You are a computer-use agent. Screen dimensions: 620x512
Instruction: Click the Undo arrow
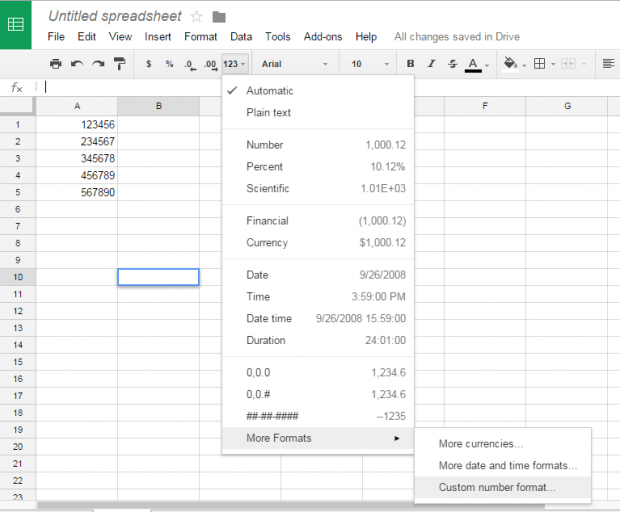click(77, 64)
